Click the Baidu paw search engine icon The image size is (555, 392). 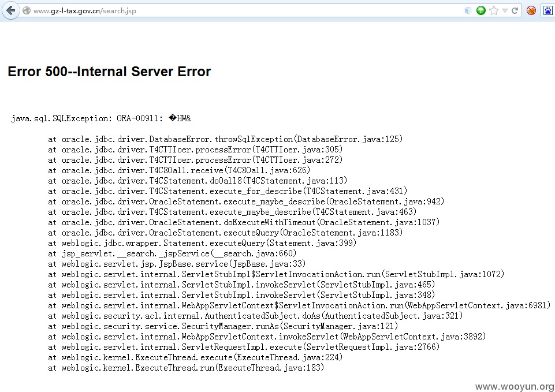coord(548,10)
